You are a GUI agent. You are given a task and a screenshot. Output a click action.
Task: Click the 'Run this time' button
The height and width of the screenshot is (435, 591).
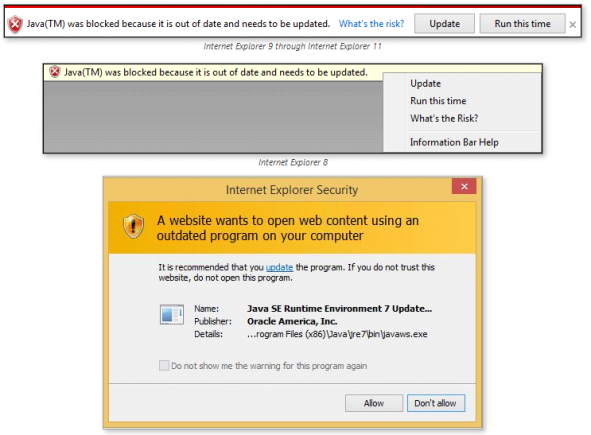pyautogui.click(x=522, y=24)
